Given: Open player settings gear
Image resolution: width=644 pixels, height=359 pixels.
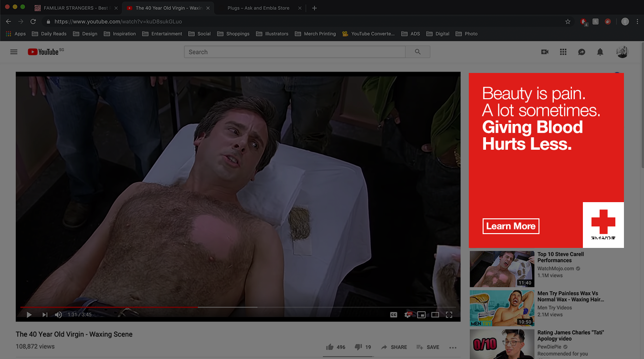Looking at the screenshot, I should [408, 315].
